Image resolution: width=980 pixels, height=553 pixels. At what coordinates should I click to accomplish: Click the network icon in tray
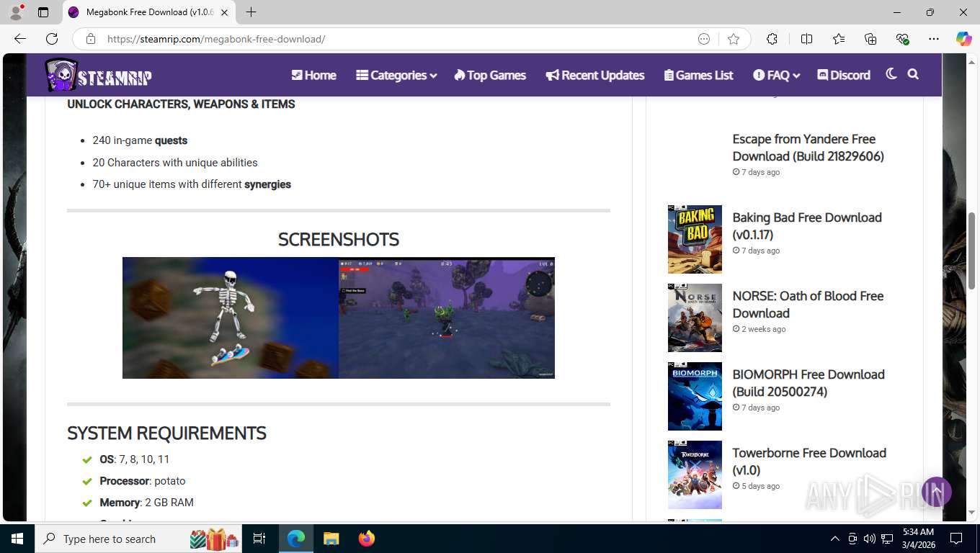click(x=887, y=539)
